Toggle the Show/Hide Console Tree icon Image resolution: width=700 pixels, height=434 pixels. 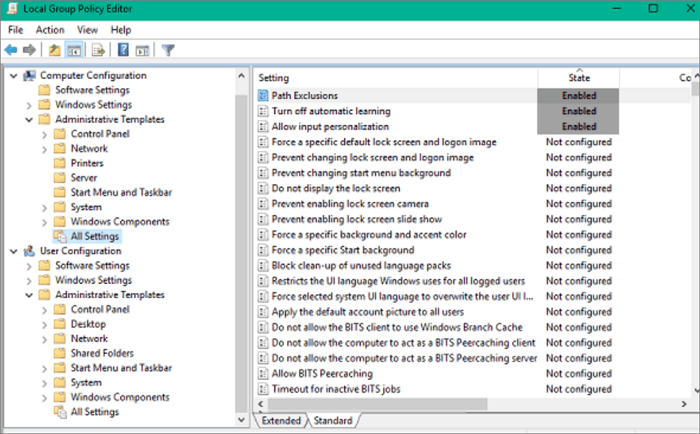[74, 49]
